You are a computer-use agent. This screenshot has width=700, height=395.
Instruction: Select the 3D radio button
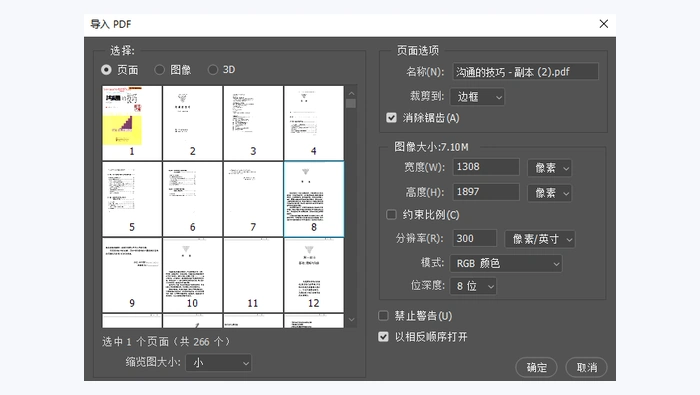[213, 70]
